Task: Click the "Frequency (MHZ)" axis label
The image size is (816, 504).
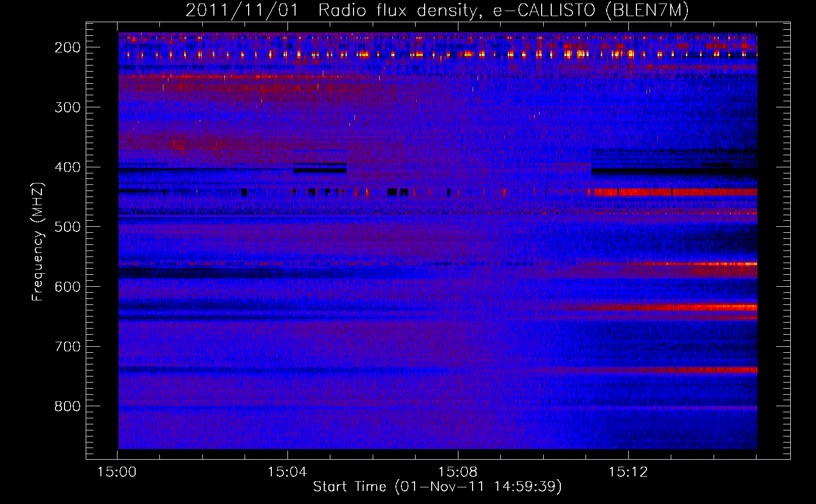Action: pos(38,241)
